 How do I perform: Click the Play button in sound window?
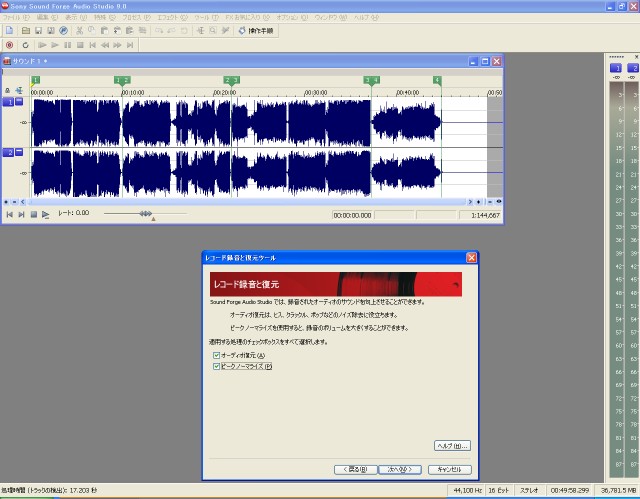click(45, 214)
